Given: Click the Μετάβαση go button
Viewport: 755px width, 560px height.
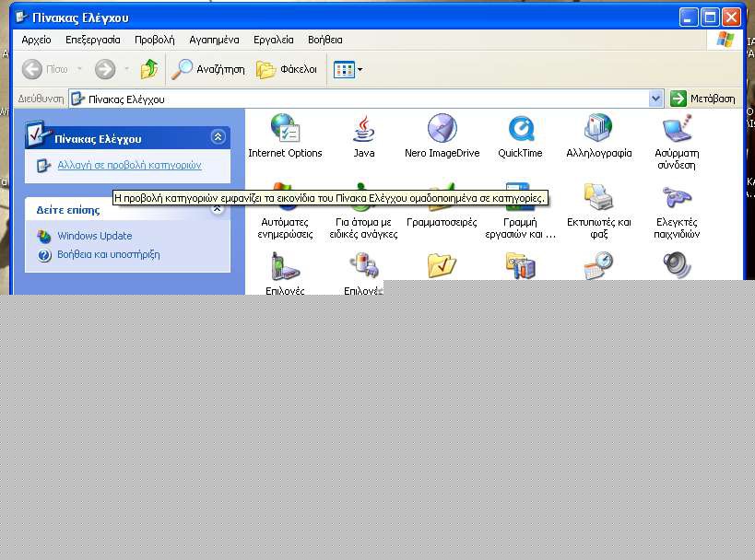Looking at the screenshot, I should (x=704, y=99).
